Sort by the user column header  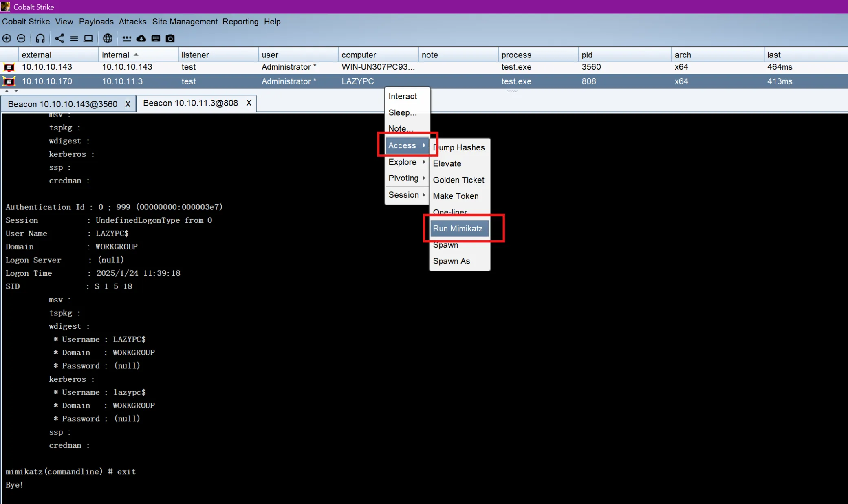pyautogui.click(x=298, y=55)
